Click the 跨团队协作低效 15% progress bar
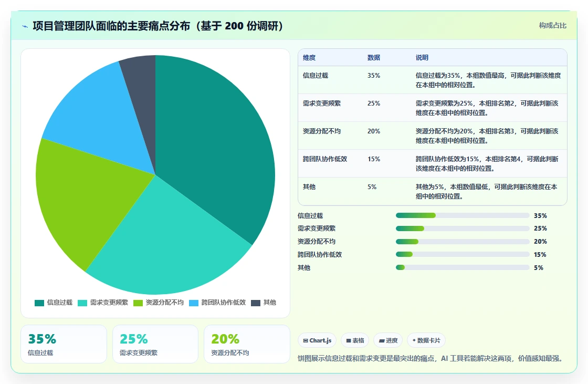 tap(463, 254)
